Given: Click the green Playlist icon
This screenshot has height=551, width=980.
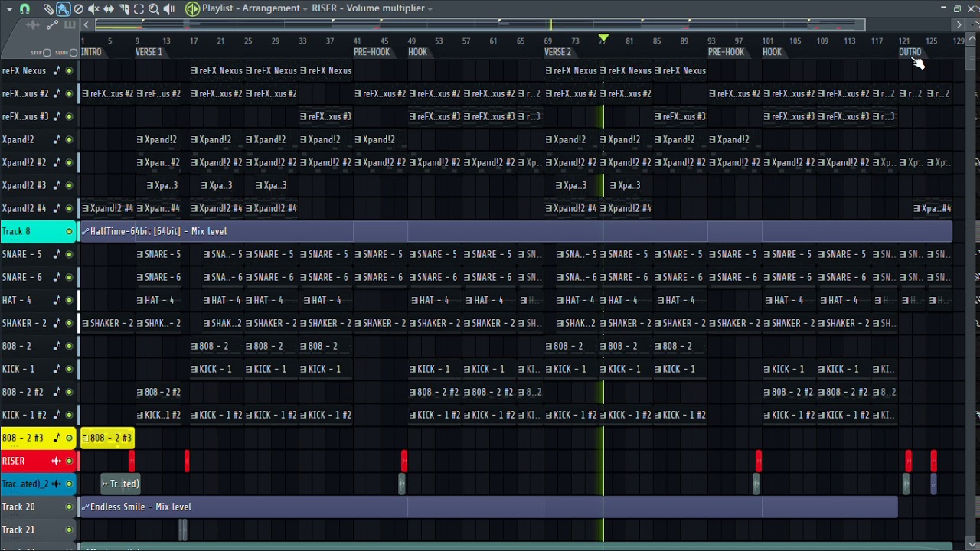Looking at the screenshot, I should 192,8.
